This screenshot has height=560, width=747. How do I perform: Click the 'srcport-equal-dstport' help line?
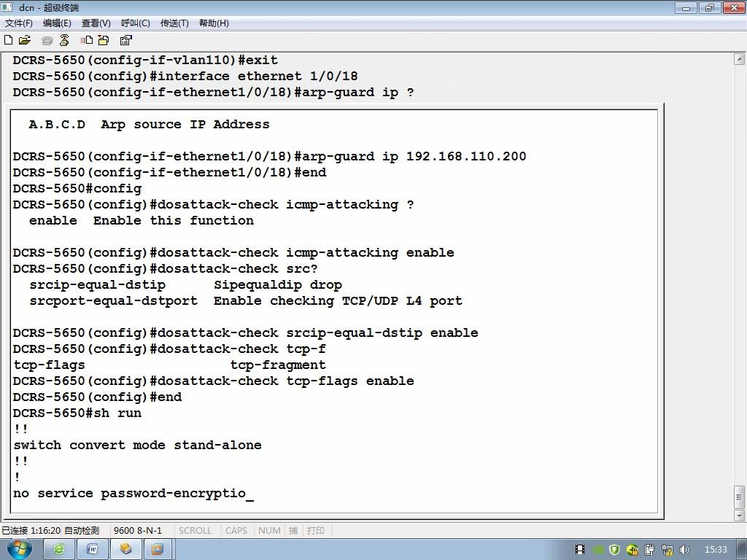coord(246,301)
